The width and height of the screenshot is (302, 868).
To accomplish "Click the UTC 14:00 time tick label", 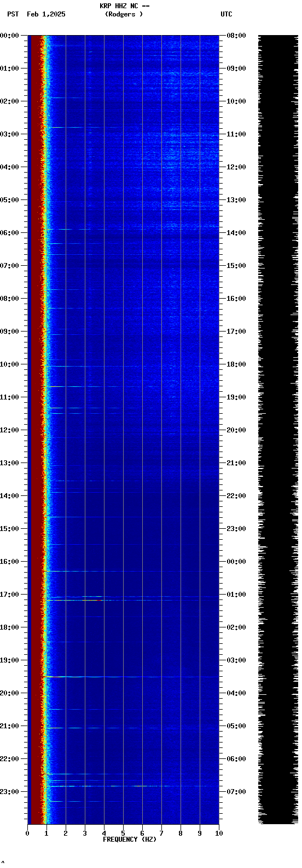I will [x=236, y=233].
